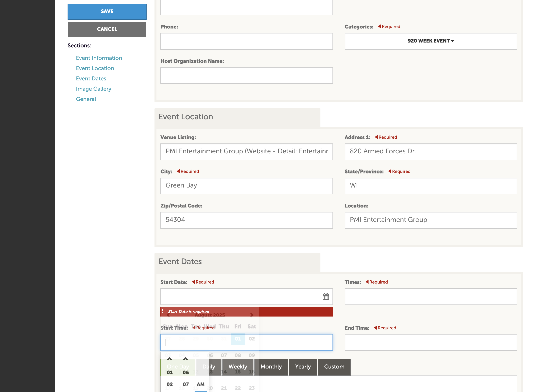Click the Times input field
533x392 pixels.
(430, 296)
